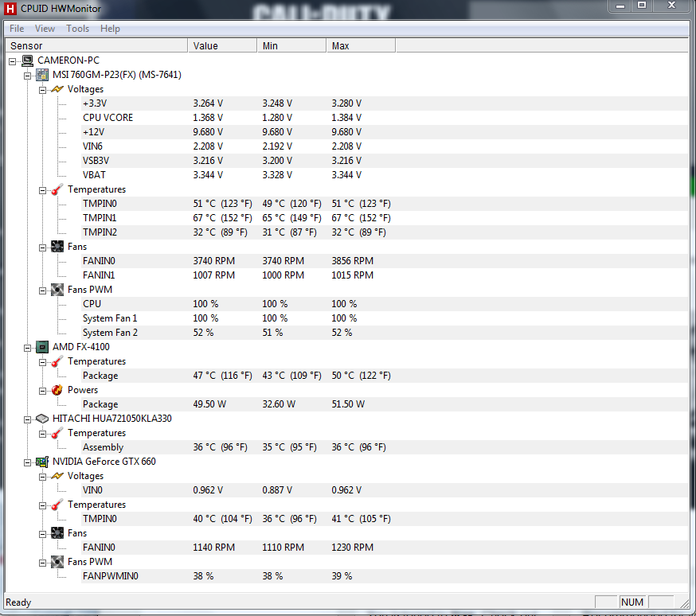The width and height of the screenshot is (696, 616).
Task: Collapse the CAMERON-PC root node
Action: click(13, 61)
